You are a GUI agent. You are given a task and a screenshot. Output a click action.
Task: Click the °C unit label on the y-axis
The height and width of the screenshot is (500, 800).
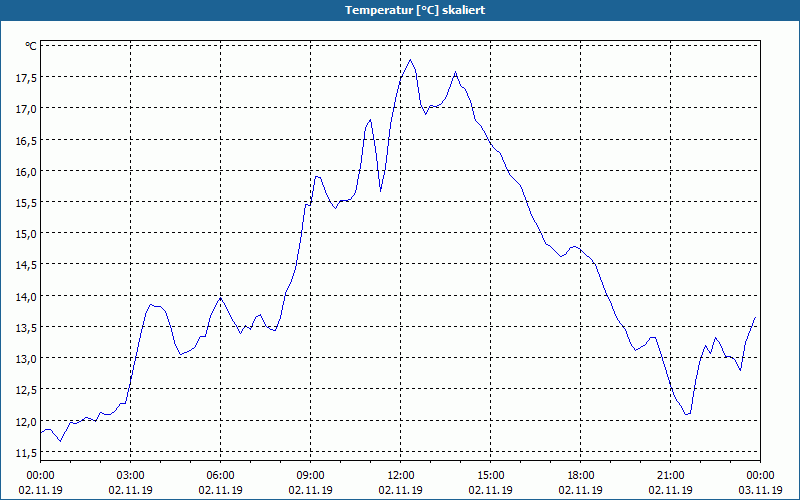point(31,46)
